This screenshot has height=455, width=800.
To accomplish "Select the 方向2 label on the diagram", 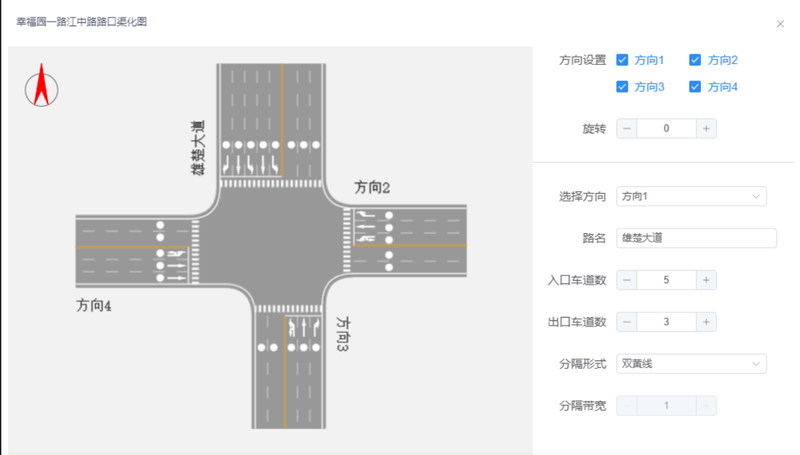I will (372, 188).
